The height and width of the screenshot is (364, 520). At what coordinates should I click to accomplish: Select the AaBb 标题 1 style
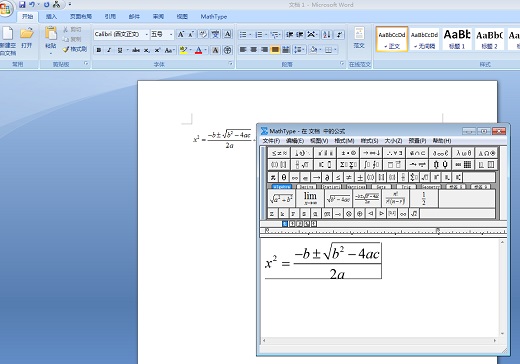(457, 39)
